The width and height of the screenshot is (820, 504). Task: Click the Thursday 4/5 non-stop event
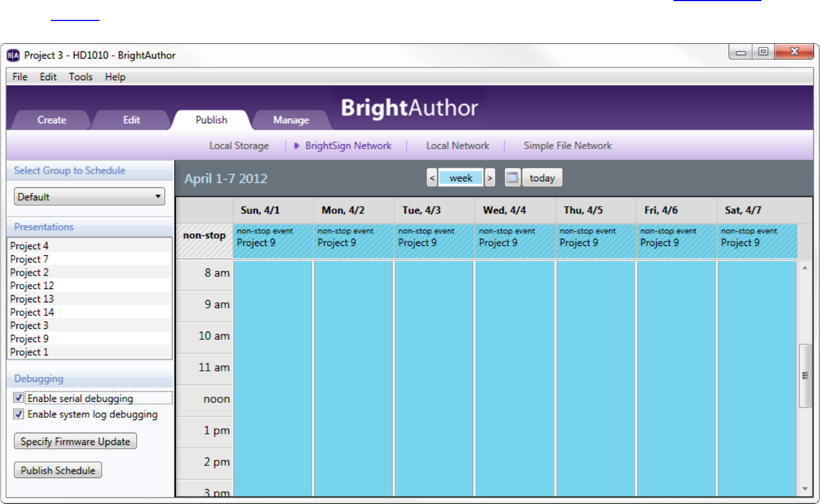pos(596,241)
